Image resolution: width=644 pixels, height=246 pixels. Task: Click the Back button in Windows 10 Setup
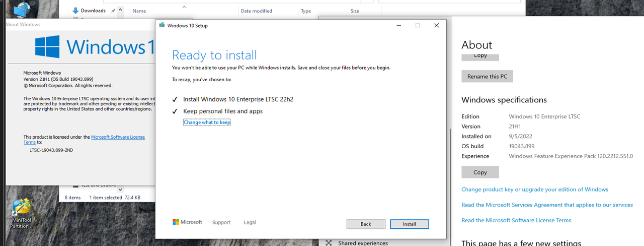(366, 224)
